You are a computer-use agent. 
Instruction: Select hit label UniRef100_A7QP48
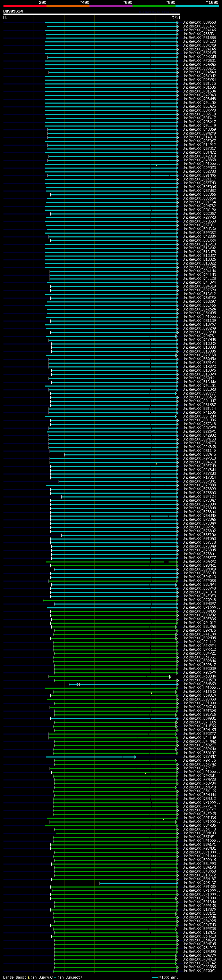[199, 600]
